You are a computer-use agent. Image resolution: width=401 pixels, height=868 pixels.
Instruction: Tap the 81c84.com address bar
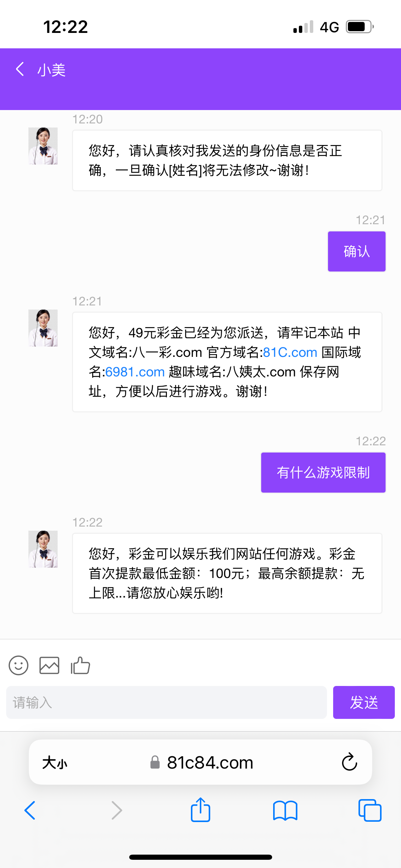point(210,763)
